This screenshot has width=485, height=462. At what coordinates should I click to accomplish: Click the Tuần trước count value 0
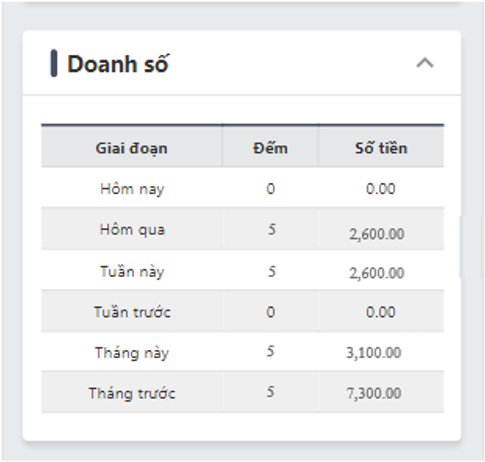point(271,312)
